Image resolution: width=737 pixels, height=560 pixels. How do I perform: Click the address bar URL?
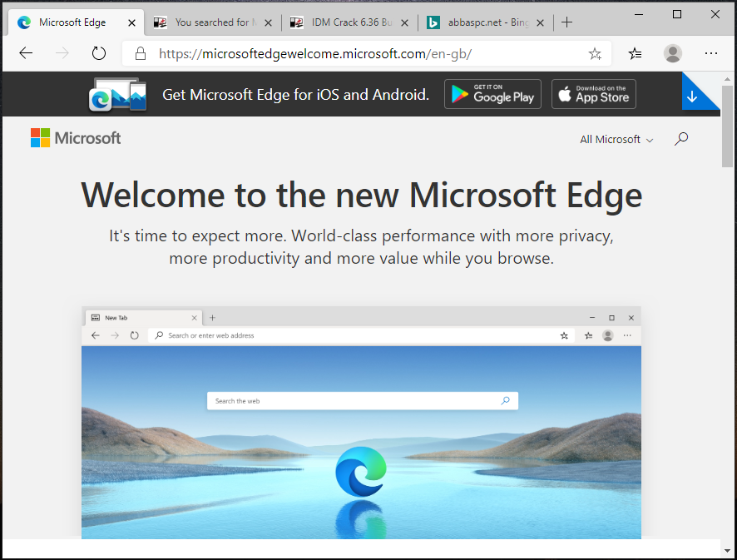click(x=315, y=53)
